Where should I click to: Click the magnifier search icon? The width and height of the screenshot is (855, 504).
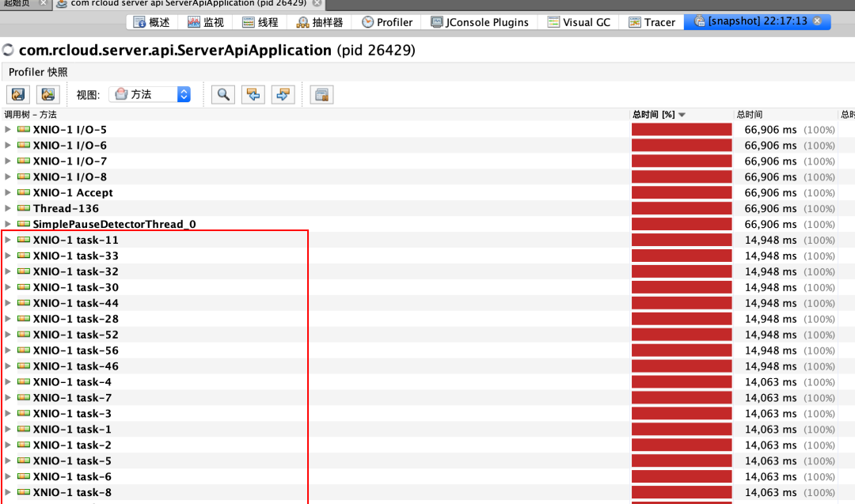point(223,95)
